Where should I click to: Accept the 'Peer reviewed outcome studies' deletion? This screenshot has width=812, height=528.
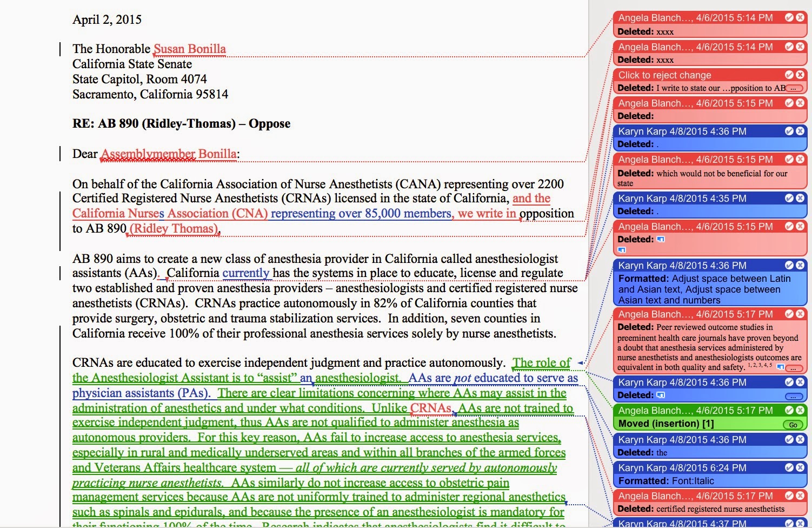click(789, 314)
